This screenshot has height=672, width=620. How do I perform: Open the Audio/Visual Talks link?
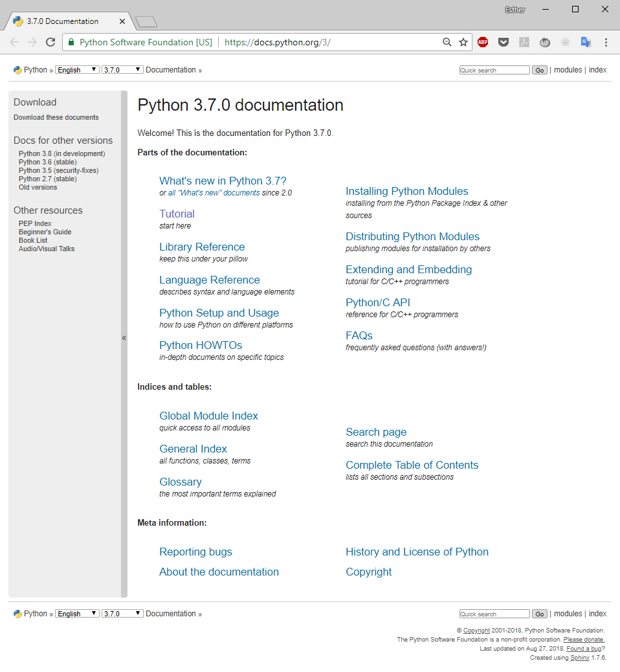[x=47, y=249]
